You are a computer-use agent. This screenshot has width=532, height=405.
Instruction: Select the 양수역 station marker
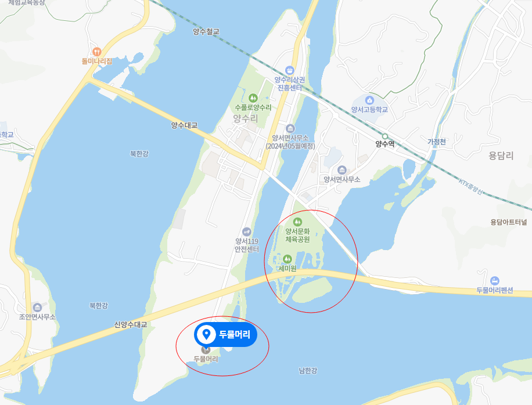coord(384,136)
